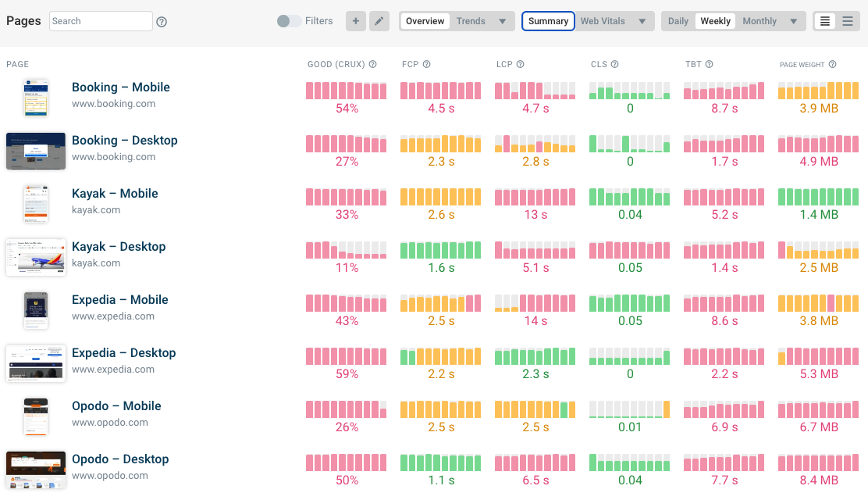Click Expedia – Mobile screenshot thumbnail
The image size is (868, 500).
pyautogui.click(x=36, y=310)
